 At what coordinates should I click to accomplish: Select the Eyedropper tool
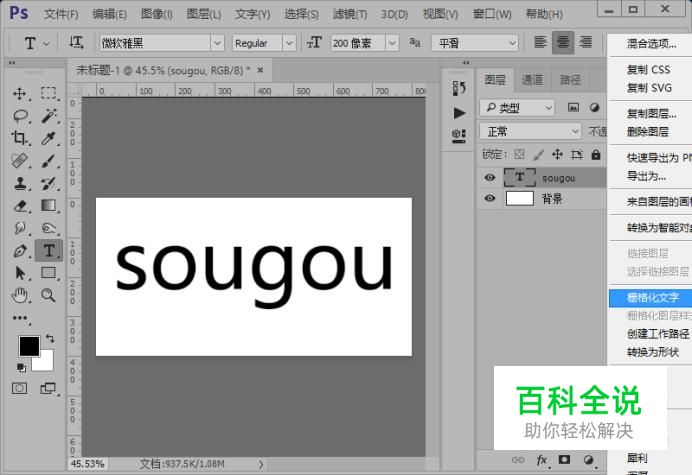[x=48, y=138]
